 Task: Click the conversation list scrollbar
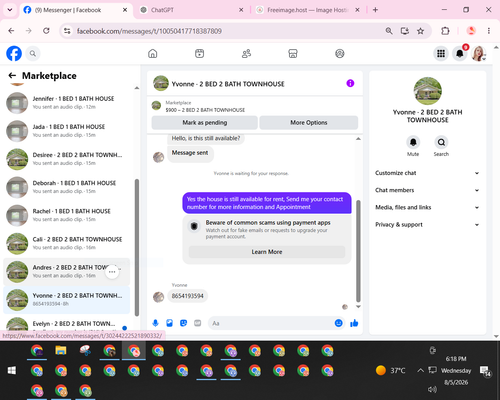click(x=137, y=247)
